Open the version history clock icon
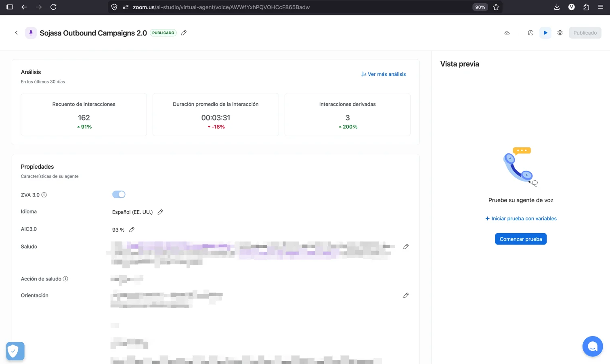Image resolution: width=610 pixels, height=364 pixels. tap(530, 33)
